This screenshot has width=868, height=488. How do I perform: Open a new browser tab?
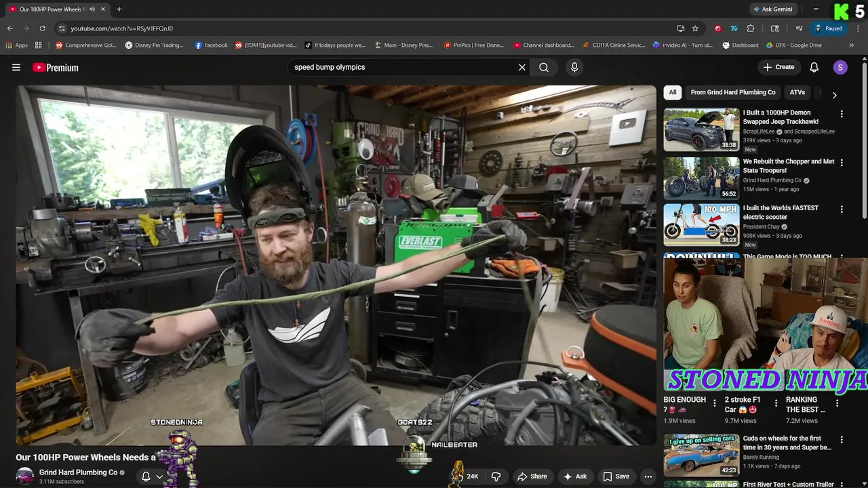119,9
